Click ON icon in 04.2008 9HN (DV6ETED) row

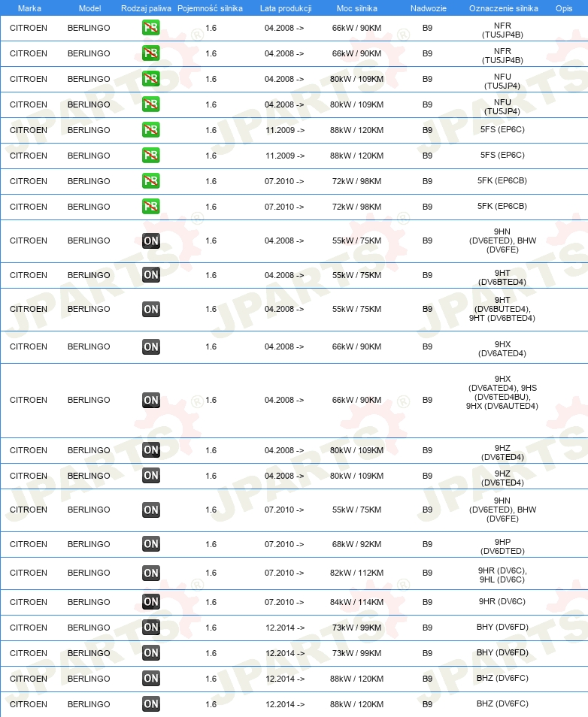point(151,241)
